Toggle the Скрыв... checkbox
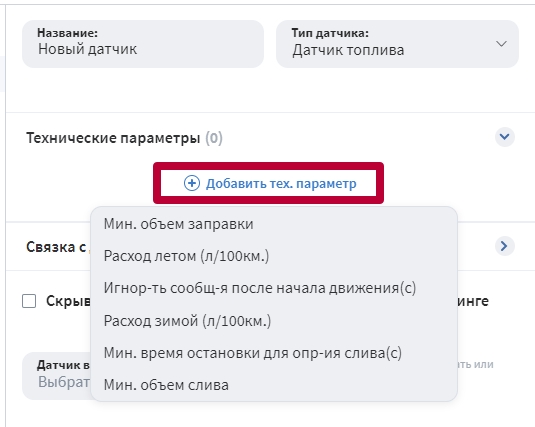This screenshot has width=535, height=427. 29,301
